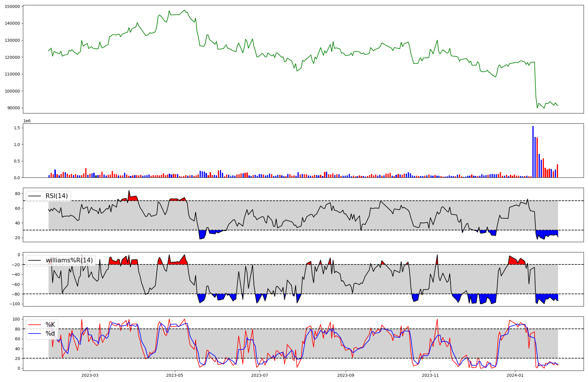Click the williams%R(14) legend label

(x=69, y=260)
